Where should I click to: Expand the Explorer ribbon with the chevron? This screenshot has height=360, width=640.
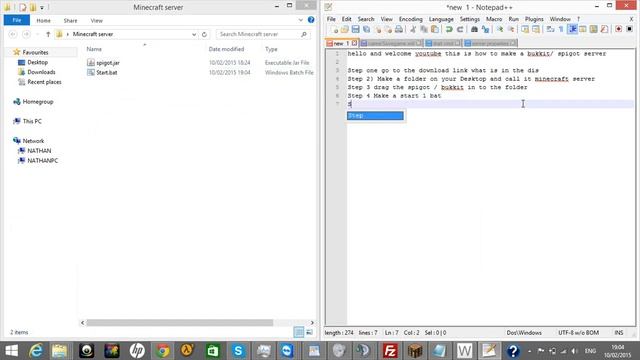coord(301,20)
